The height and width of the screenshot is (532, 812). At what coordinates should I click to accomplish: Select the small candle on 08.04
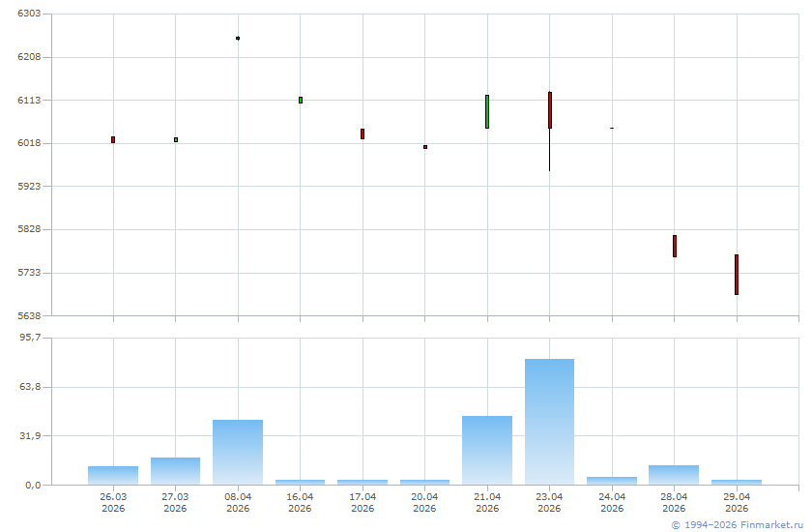click(238, 38)
